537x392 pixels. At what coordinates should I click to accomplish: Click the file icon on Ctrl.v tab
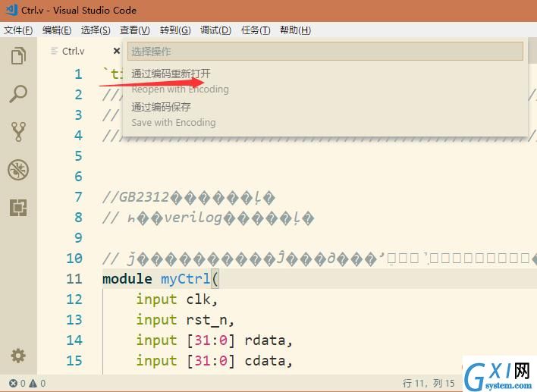54,51
